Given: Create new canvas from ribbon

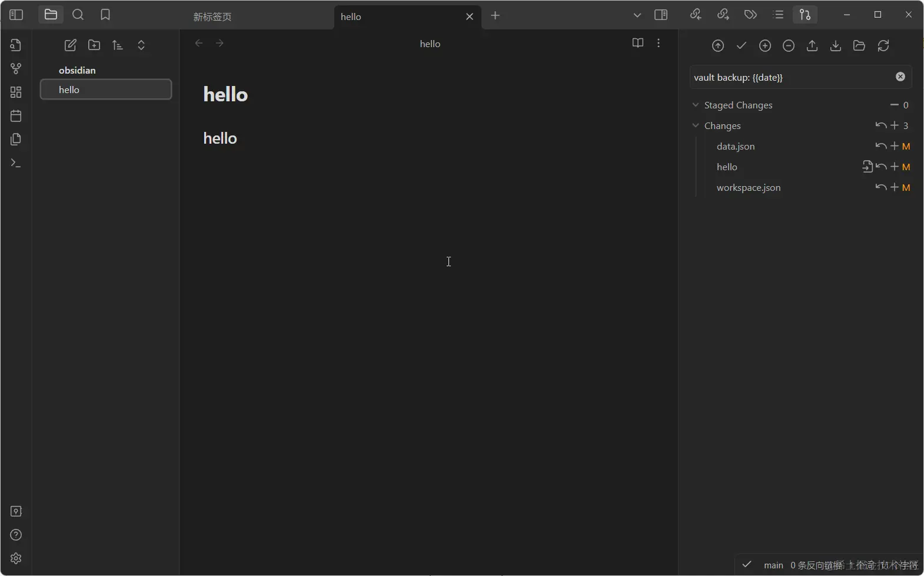Looking at the screenshot, I should [x=16, y=92].
